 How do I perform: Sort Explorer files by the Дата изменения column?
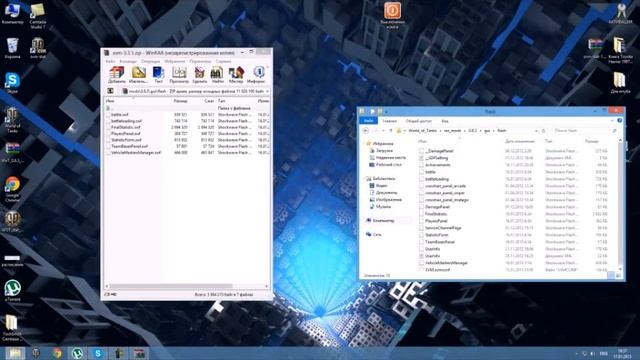(520, 141)
